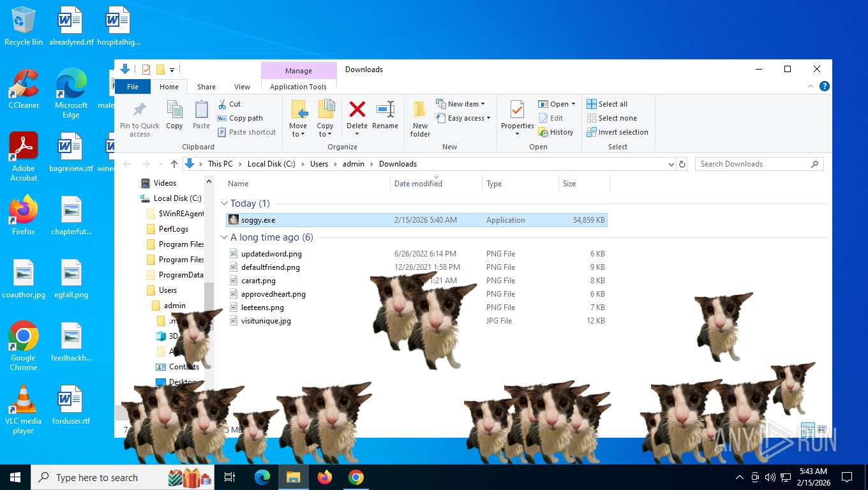Click Properties icon in quick access toolbar

click(146, 70)
